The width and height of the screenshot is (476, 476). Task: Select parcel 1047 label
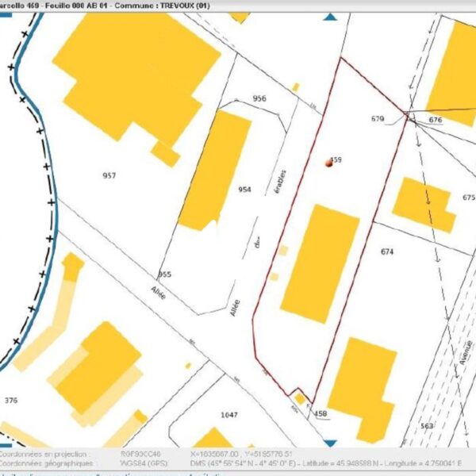coord(229,414)
